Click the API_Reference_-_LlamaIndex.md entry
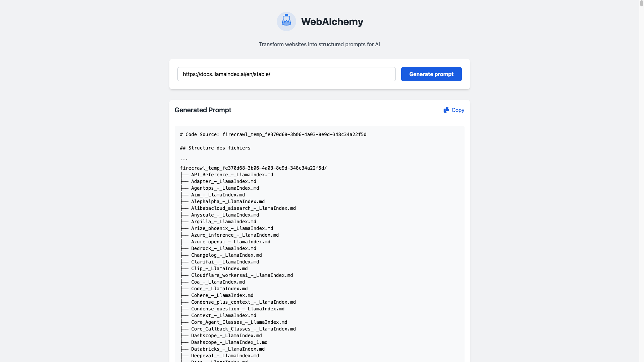The width and height of the screenshot is (644, 362). click(232, 175)
